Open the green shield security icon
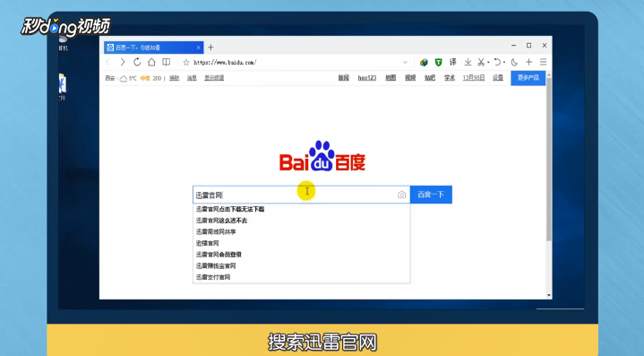 tap(439, 63)
